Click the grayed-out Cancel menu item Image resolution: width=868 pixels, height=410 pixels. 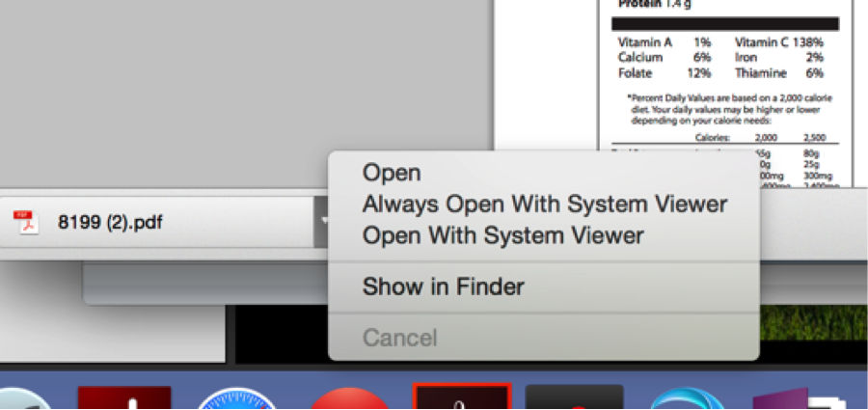(399, 338)
